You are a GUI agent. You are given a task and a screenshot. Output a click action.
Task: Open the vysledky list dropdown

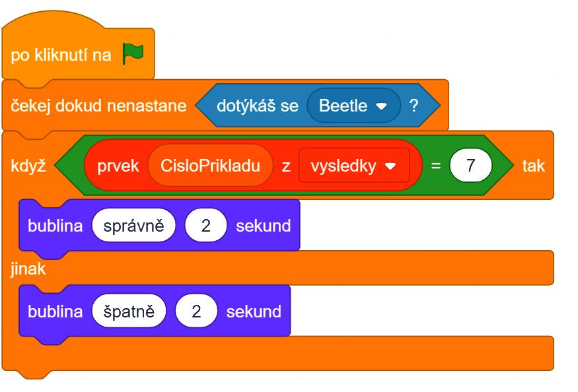pyautogui.click(x=354, y=166)
